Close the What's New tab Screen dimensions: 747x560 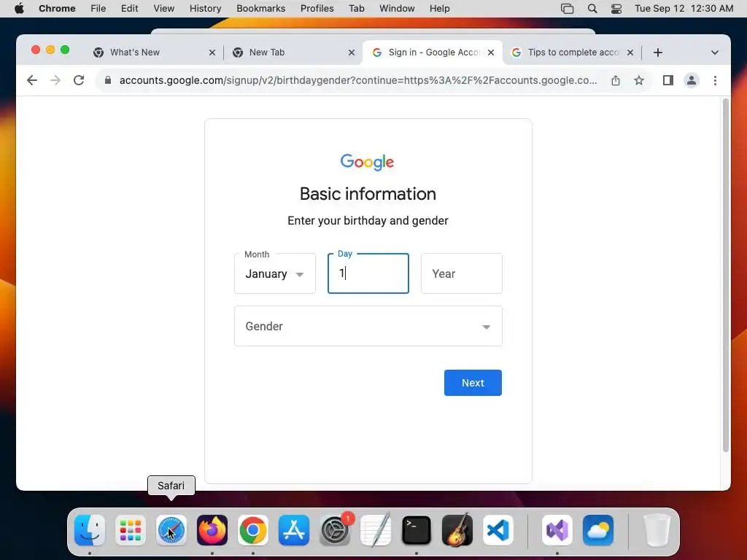pos(212,52)
